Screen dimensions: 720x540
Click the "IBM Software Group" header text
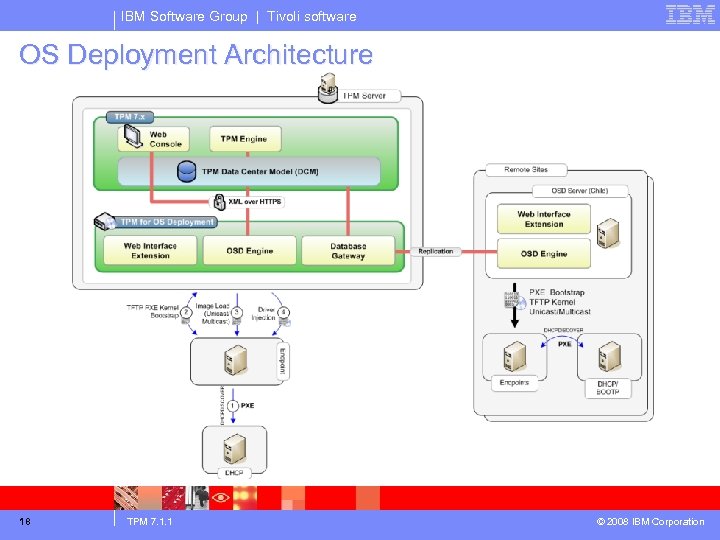(x=184, y=17)
